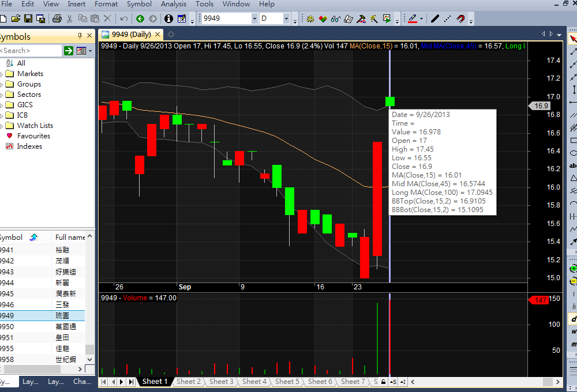Click the Cut scissors icon
The height and width of the screenshot is (392, 577).
click(70, 19)
